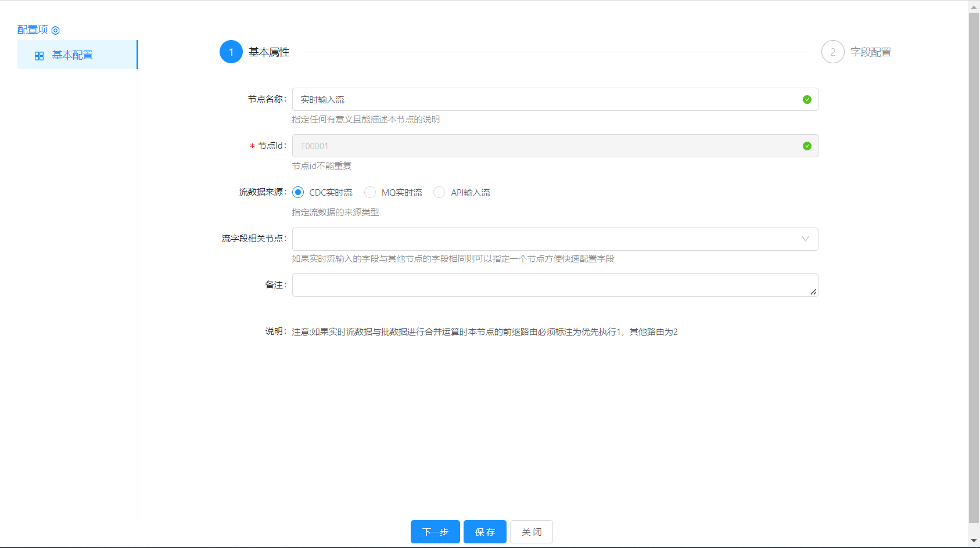
Task: Click the step 2 circle icon
Action: 832,52
